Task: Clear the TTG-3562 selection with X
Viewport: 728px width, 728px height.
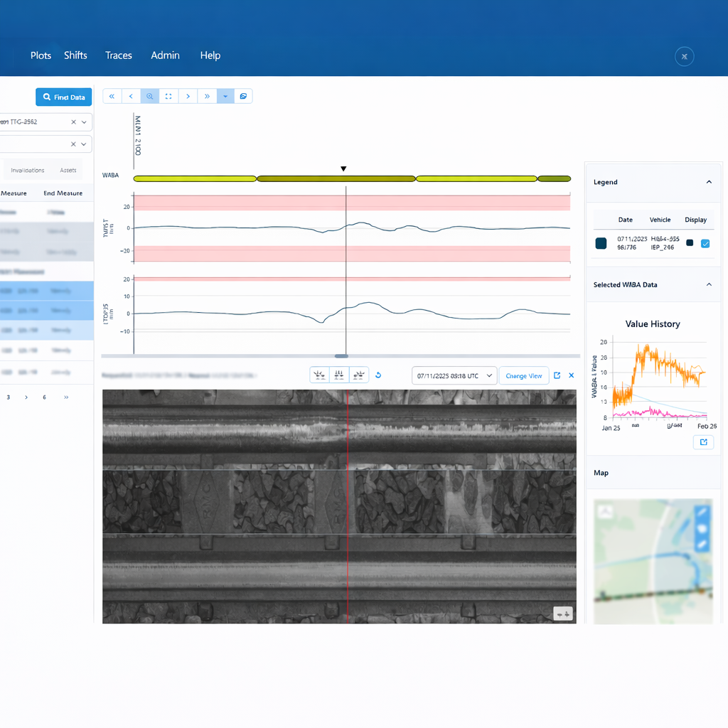Action: [73, 122]
